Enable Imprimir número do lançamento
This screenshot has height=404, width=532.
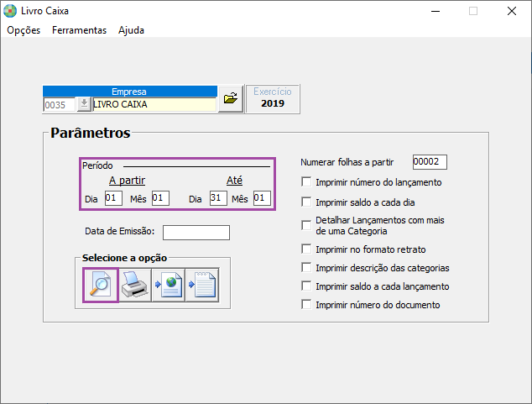tap(306, 182)
